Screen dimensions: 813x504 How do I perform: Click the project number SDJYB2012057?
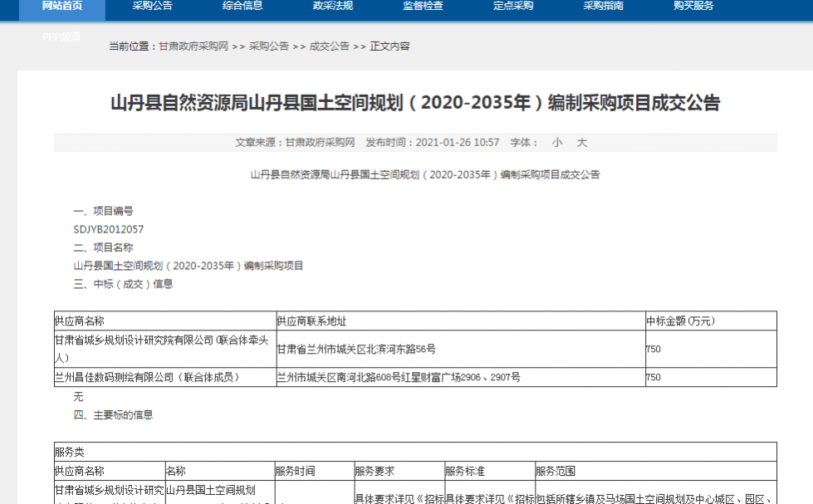coord(109,229)
